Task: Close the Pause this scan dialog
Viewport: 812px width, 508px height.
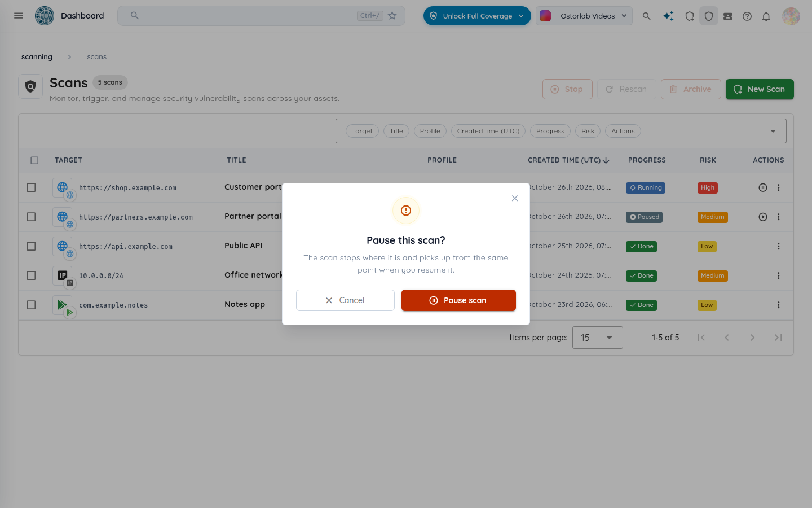Action: coord(515,198)
